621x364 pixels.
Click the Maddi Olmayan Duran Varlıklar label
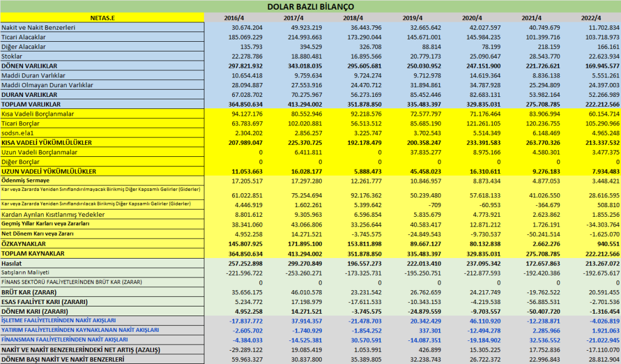coord(47,85)
